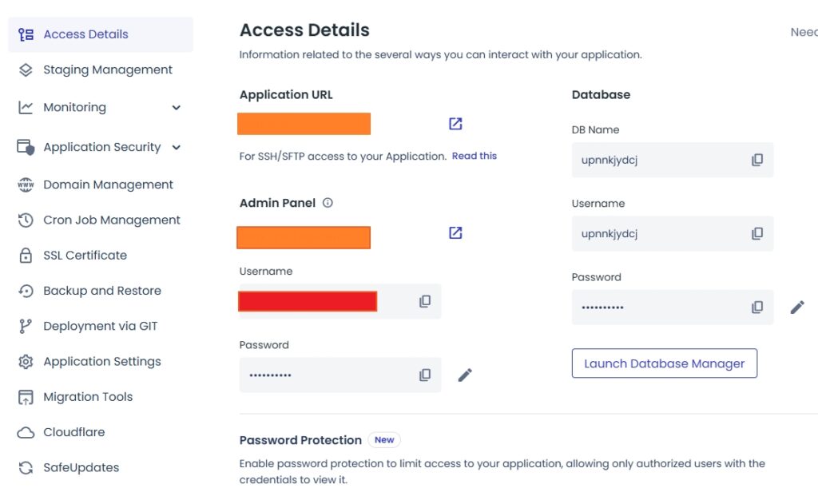Copy the DB Name value

(x=757, y=160)
